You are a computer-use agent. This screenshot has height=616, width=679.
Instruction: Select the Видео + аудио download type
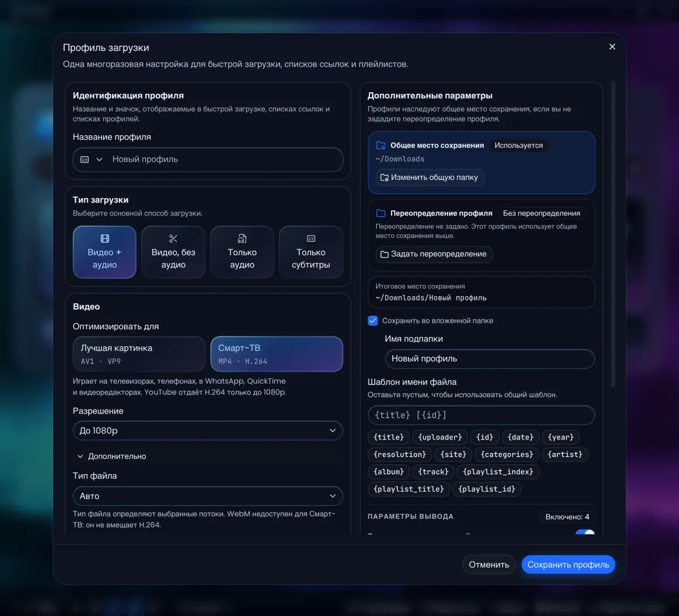105,252
